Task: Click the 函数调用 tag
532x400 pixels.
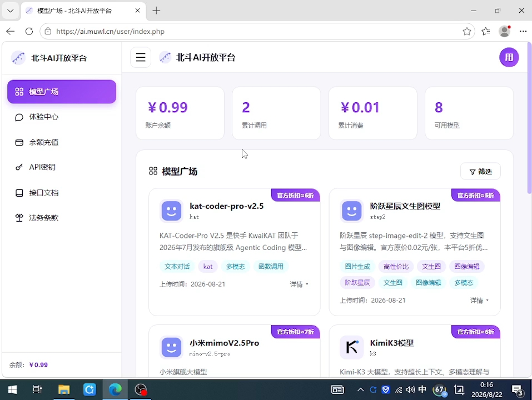Action: coord(271,267)
